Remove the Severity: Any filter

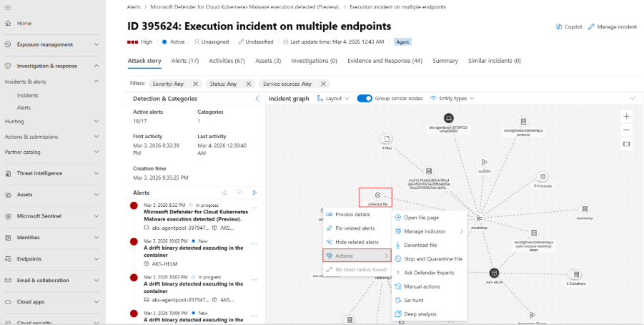tap(196, 84)
